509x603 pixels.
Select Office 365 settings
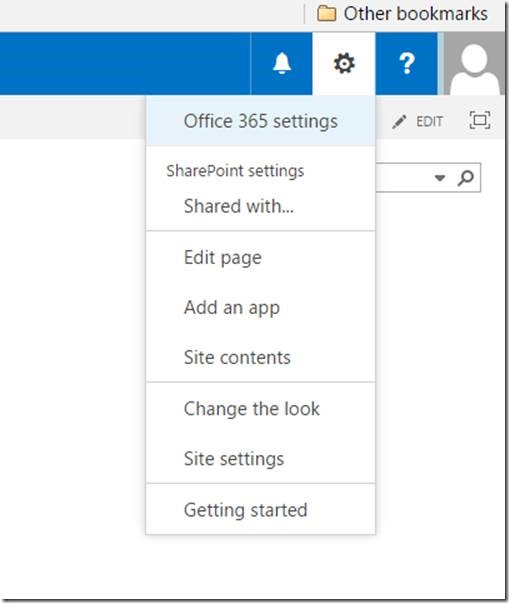(261, 121)
